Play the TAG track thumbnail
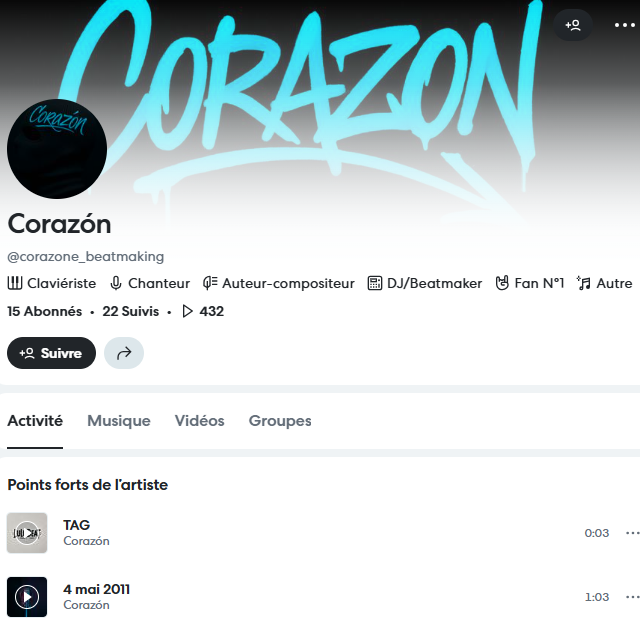 click(x=27, y=533)
